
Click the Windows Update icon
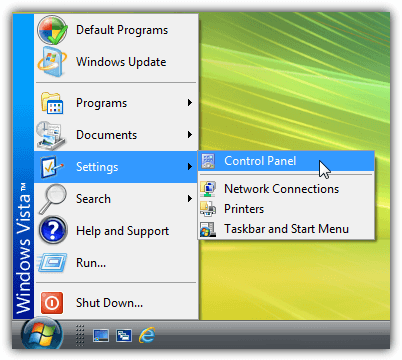(52, 62)
